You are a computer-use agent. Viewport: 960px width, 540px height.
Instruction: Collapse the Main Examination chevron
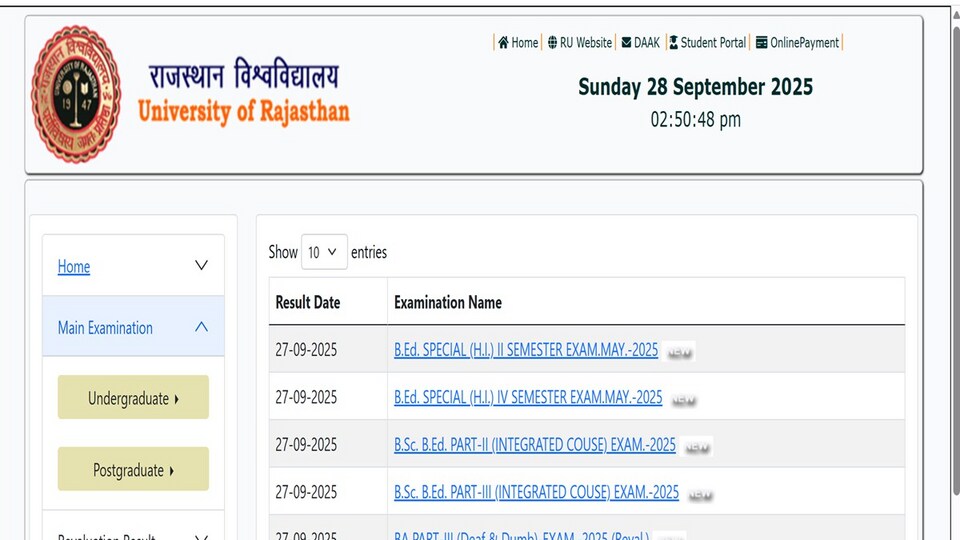point(201,327)
